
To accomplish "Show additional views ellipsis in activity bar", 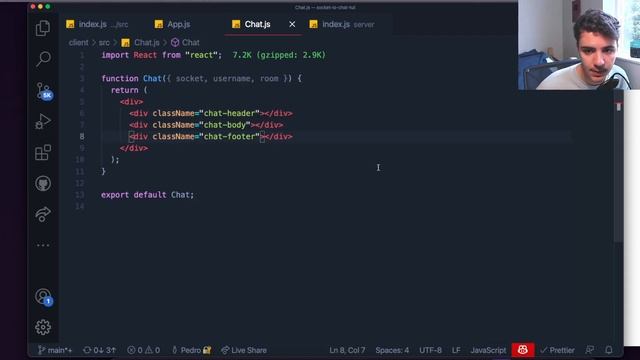I will point(43,245).
